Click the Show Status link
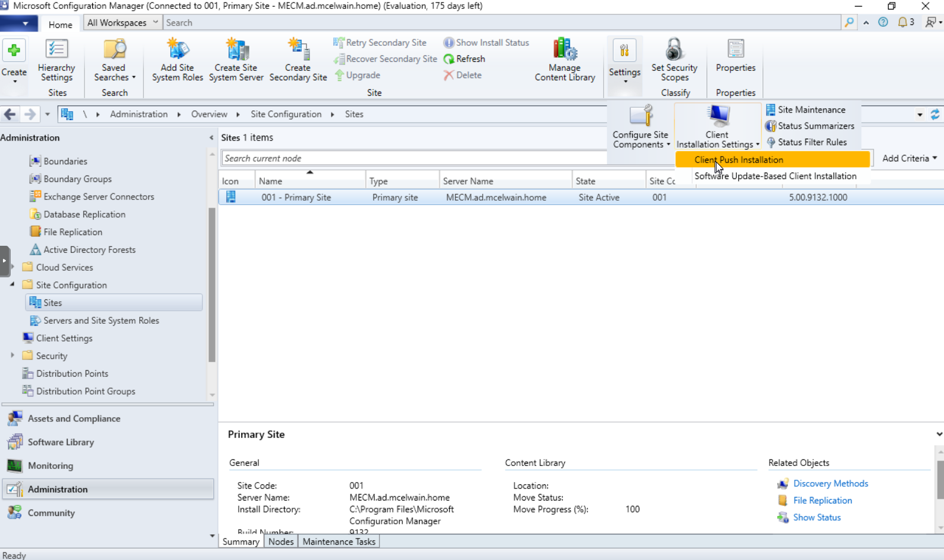944x560 pixels. tap(817, 517)
